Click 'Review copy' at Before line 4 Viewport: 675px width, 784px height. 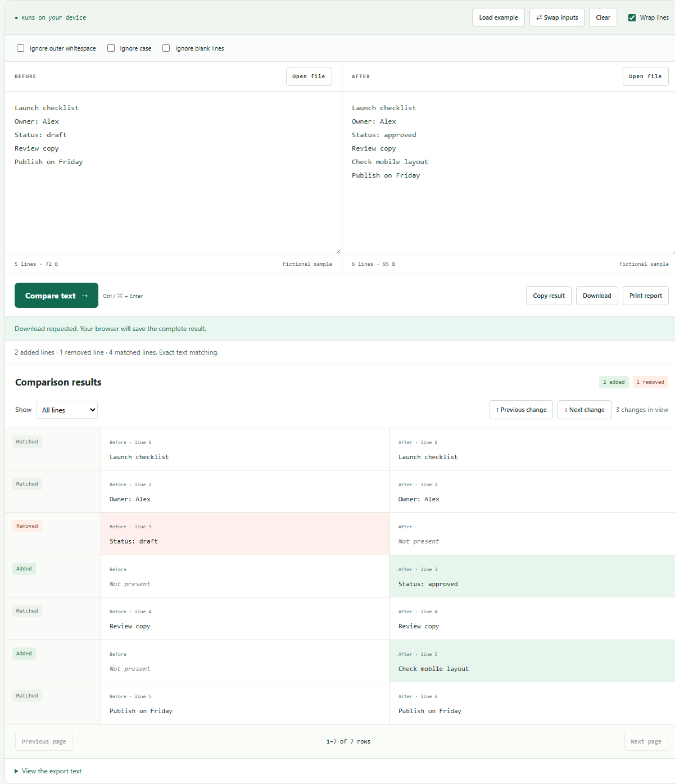(x=130, y=626)
